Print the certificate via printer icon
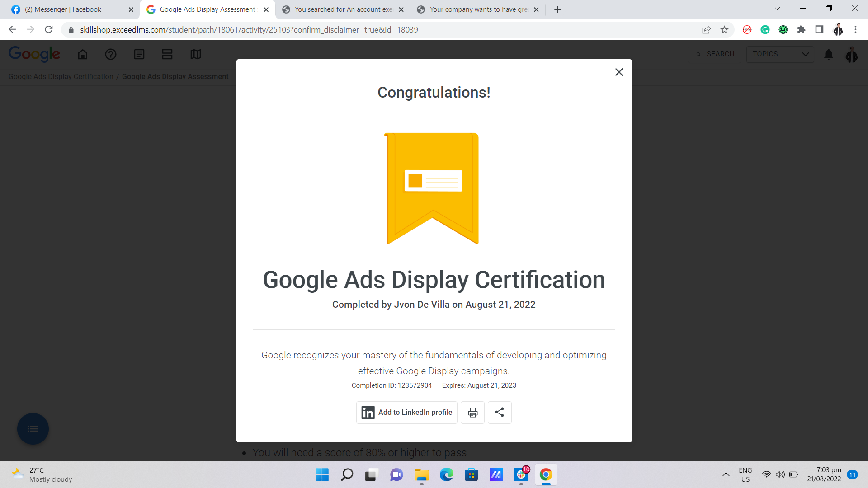Viewport: 868px width, 488px height. 472,413
